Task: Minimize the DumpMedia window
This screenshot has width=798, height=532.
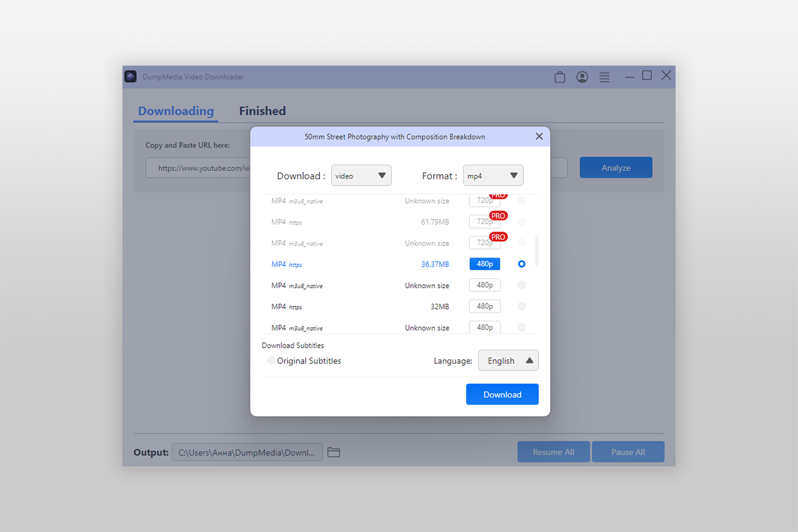Action: pos(630,77)
